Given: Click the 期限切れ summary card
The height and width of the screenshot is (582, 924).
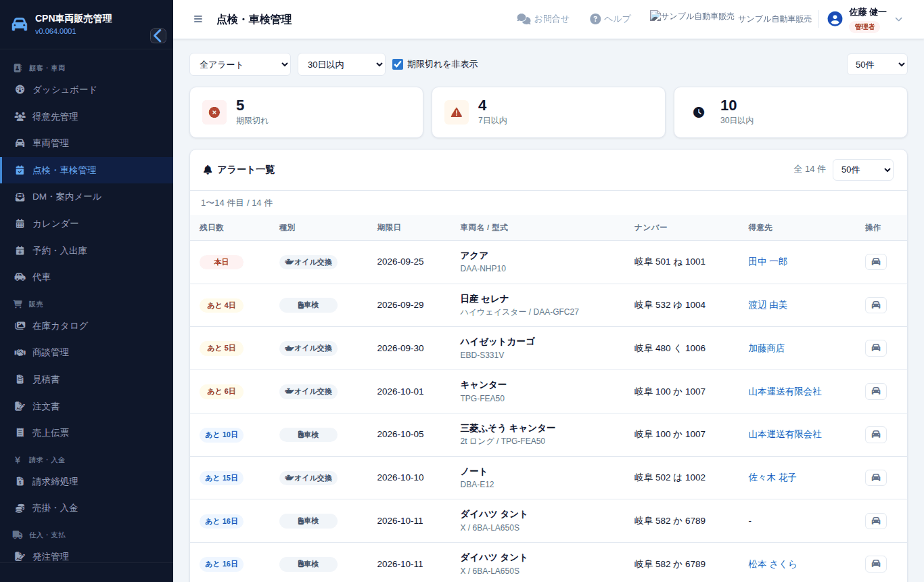Looking at the screenshot, I should (306, 112).
